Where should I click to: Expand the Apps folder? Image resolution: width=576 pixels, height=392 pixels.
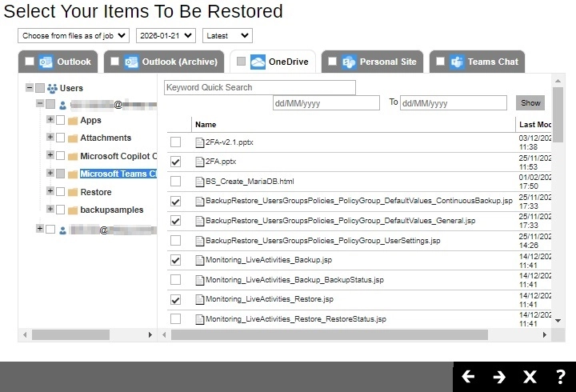pyautogui.click(x=50, y=119)
